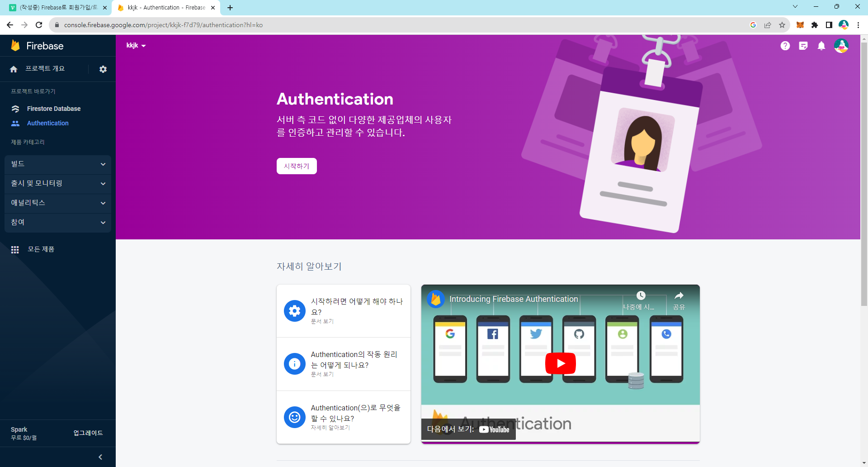
Task: Click the scrollbar down arrow
Action: 864,463
